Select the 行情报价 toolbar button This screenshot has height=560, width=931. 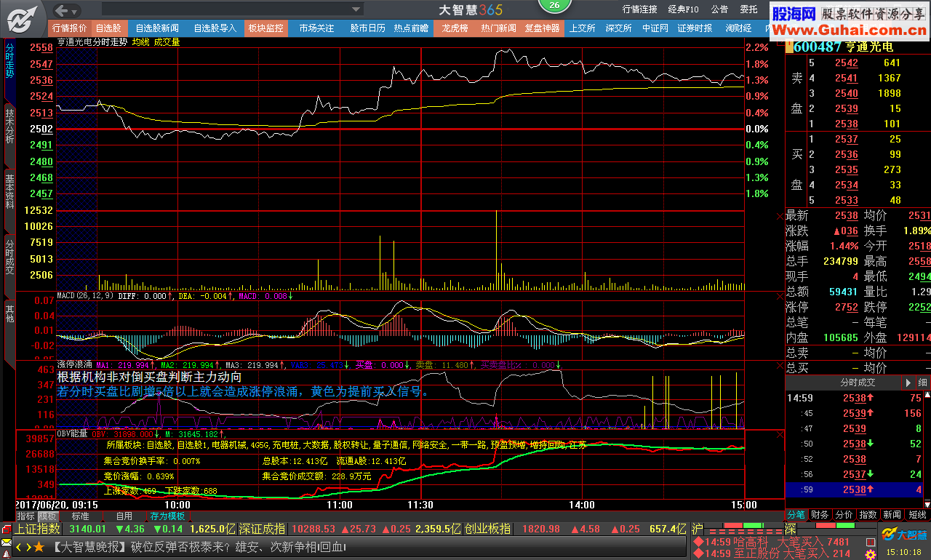(70, 28)
